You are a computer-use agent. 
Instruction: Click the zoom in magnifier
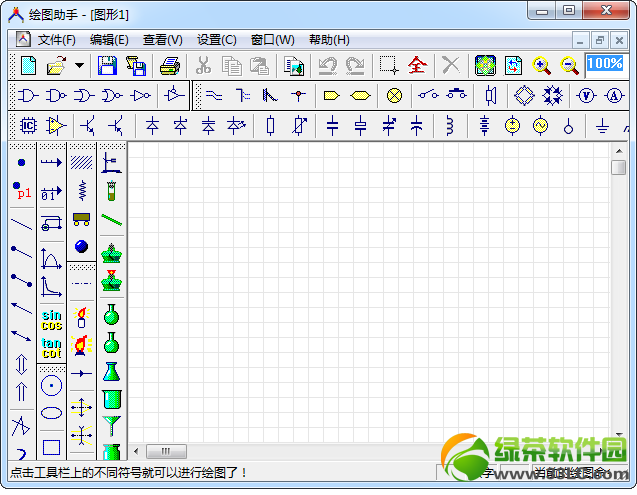542,65
